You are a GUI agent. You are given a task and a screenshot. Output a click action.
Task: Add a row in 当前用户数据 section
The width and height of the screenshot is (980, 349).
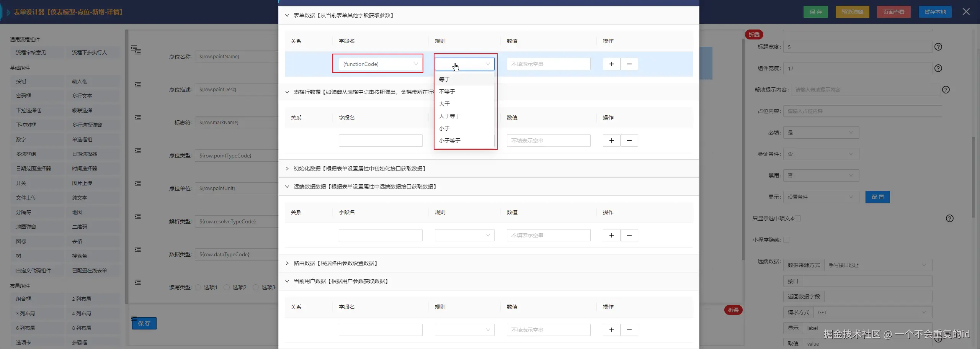point(611,330)
